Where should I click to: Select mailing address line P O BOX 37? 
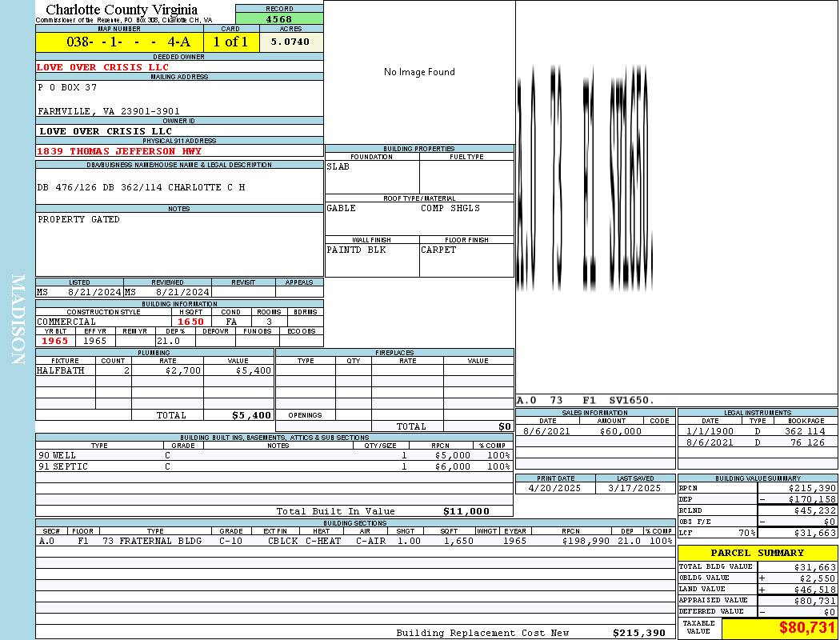[x=67, y=87]
